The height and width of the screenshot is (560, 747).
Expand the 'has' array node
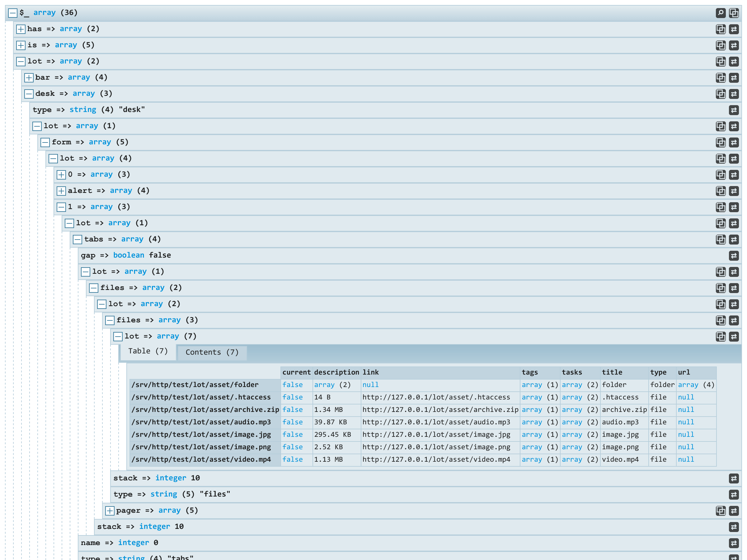(x=21, y=29)
